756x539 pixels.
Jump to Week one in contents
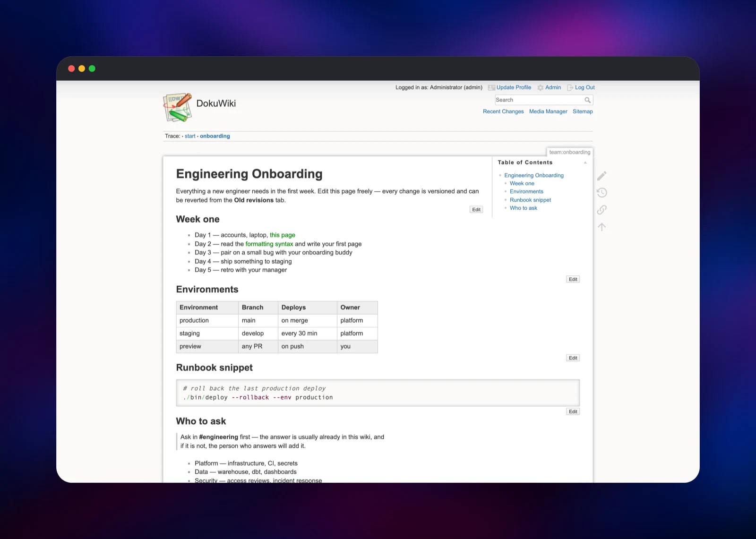click(522, 183)
